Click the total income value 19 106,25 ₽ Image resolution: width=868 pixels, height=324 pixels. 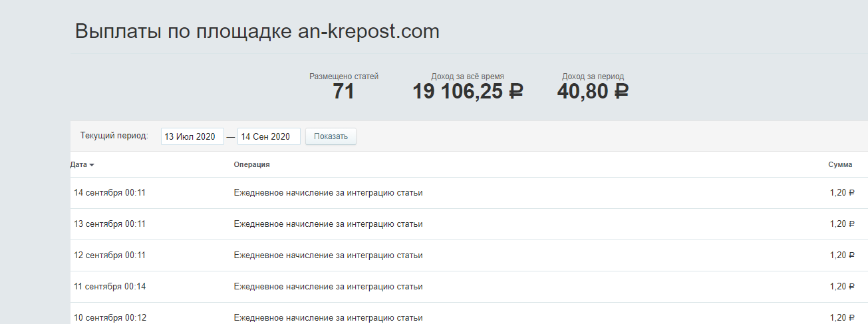(468, 92)
